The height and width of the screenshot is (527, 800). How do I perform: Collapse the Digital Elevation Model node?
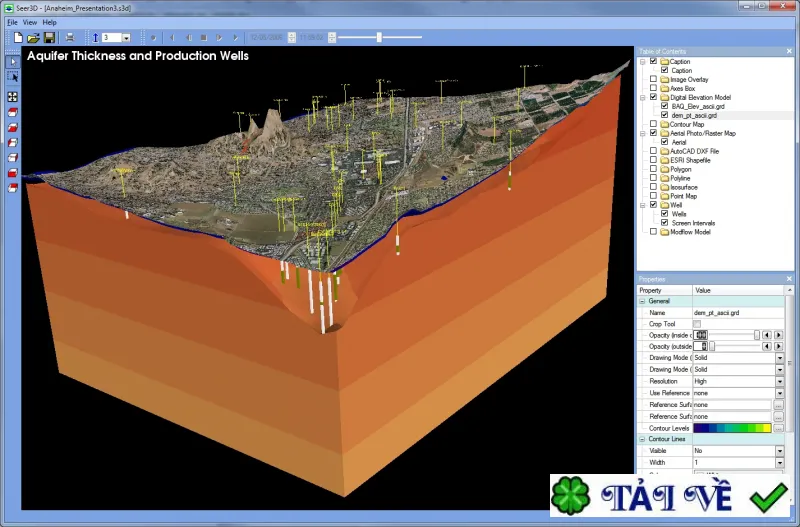643,97
